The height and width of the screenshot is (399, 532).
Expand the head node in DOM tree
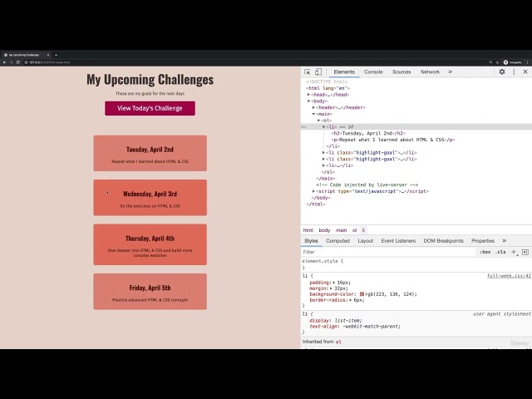tap(308, 95)
